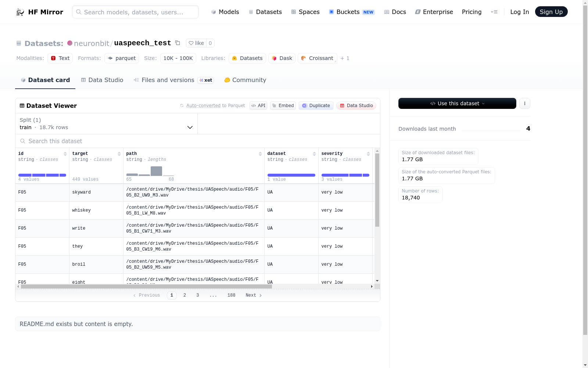This screenshot has width=588, height=368.
Task: Click the F05_B1_CW71_M3.wav path cell
Action: pyautogui.click(x=194, y=229)
